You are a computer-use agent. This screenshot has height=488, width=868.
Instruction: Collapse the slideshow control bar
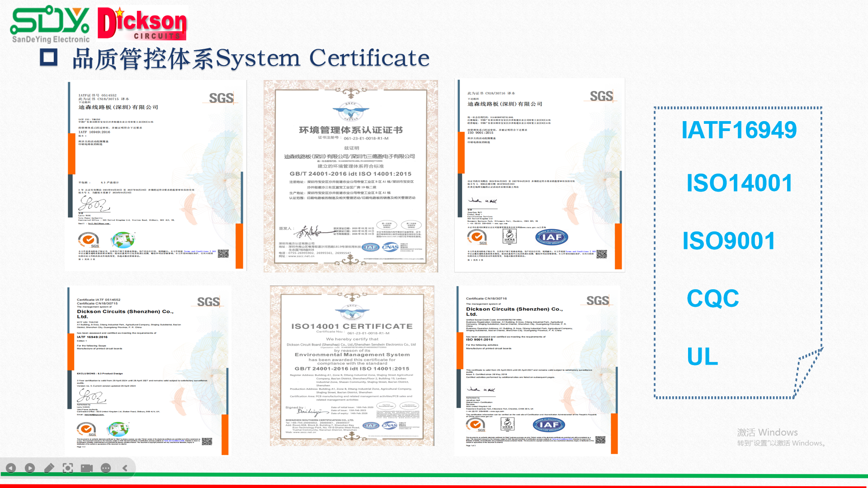[x=125, y=468]
